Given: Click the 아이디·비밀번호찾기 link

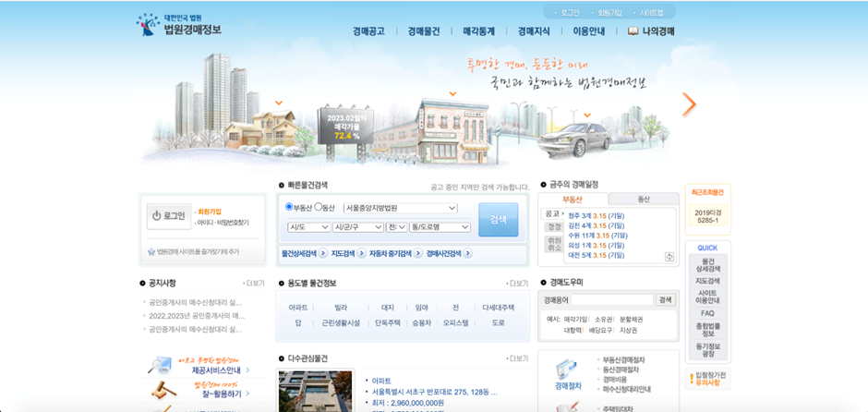Looking at the screenshot, I should pos(224,223).
